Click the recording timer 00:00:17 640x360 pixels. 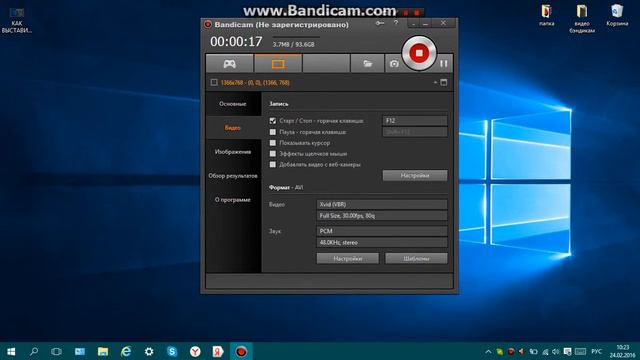tap(236, 42)
